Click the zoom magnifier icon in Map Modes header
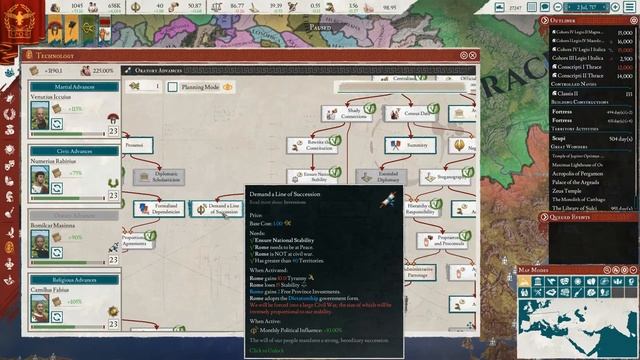Image resolution: width=640 pixels, height=360 pixels. coord(607,270)
